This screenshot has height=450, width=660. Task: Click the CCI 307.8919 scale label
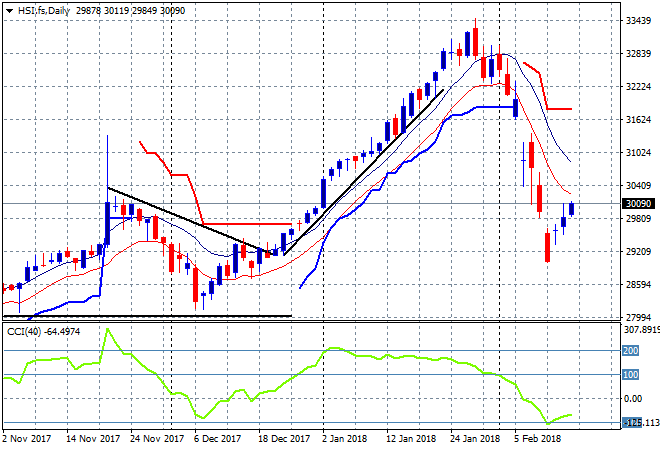point(641,330)
